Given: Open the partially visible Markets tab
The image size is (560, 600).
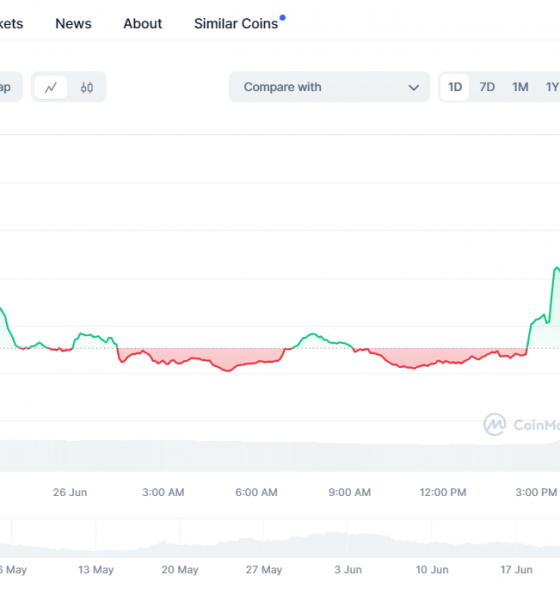Looking at the screenshot, I should (x=11, y=24).
